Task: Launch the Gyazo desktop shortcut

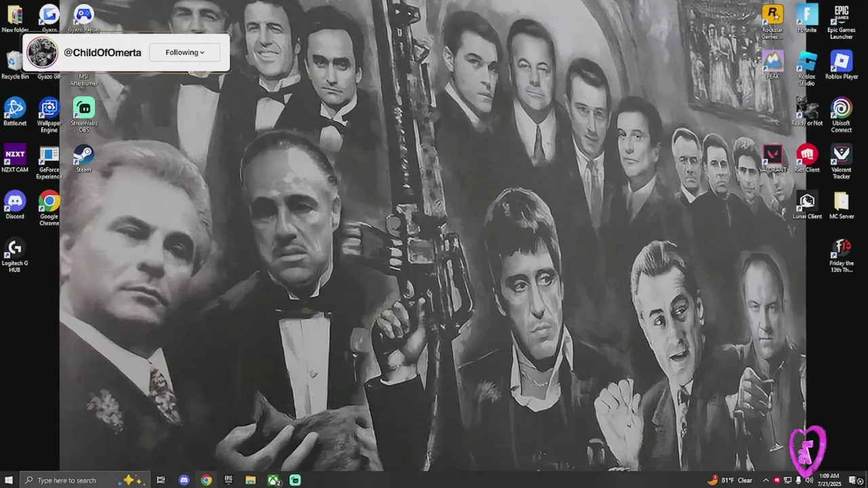Action: pyautogui.click(x=49, y=19)
